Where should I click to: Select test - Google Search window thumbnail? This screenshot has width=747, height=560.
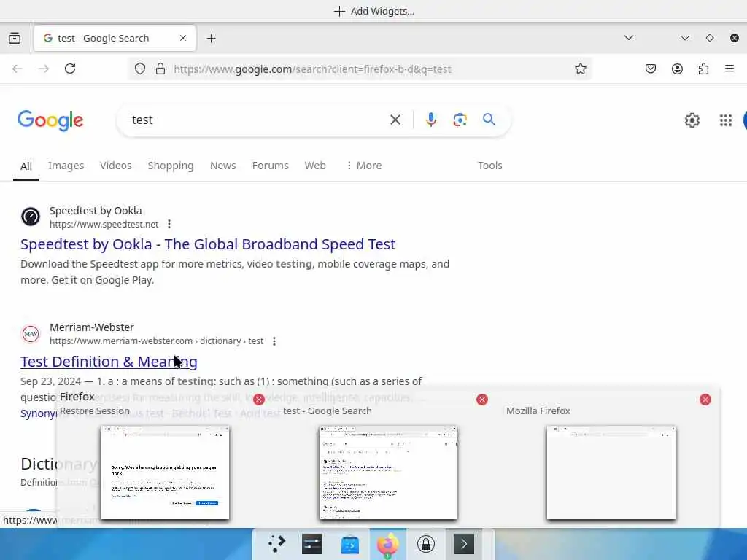388,472
